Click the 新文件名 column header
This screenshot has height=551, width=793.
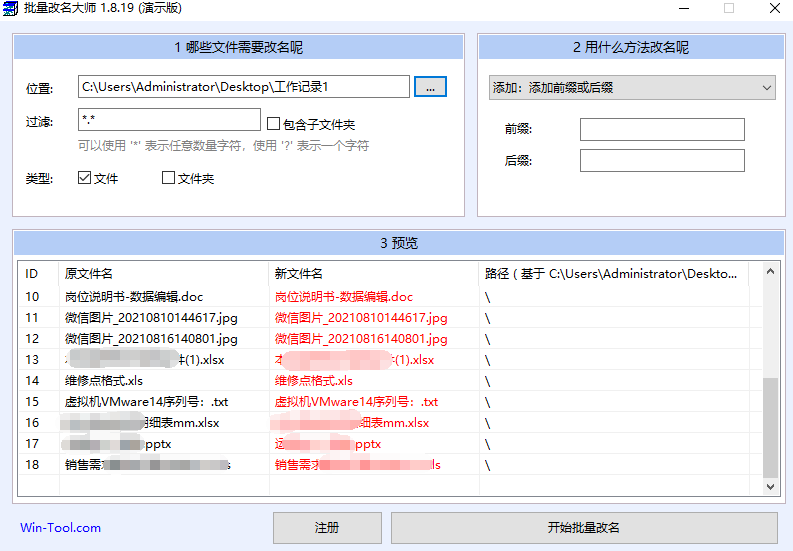(374, 274)
